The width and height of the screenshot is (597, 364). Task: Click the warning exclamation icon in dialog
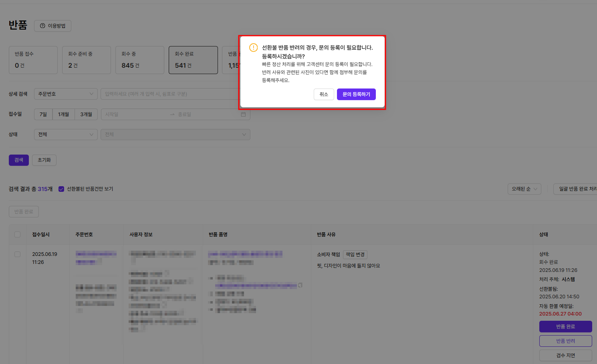coord(254,48)
